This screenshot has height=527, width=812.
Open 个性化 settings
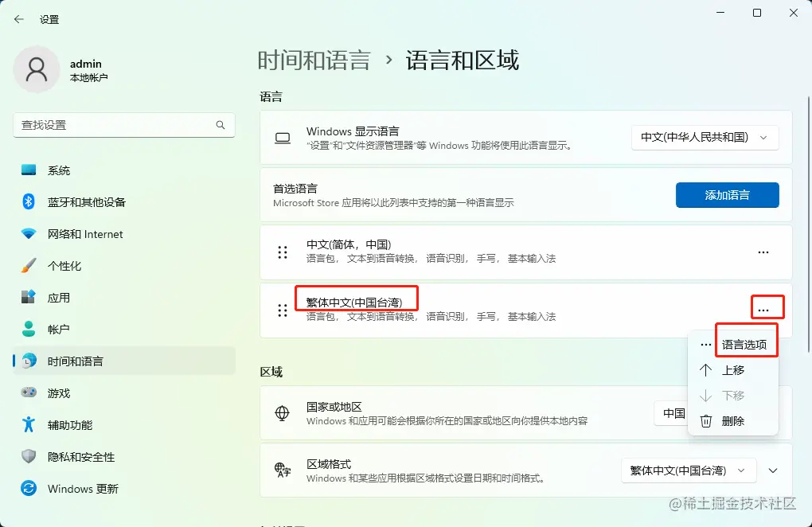[124, 266]
